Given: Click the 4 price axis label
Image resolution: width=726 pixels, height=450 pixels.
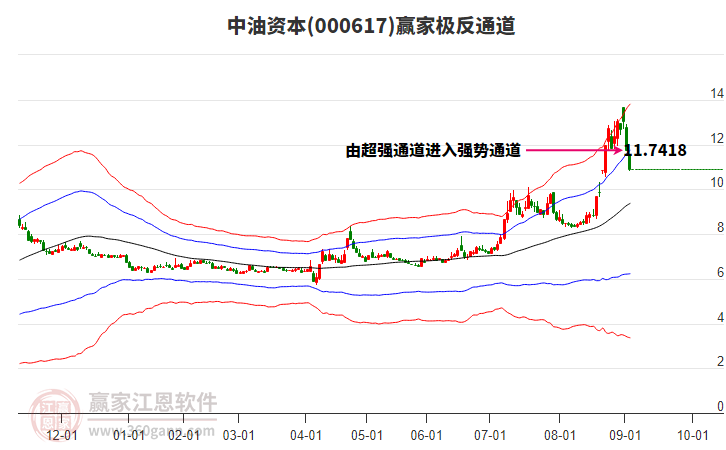Looking at the screenshot, I should pos(720,318).
